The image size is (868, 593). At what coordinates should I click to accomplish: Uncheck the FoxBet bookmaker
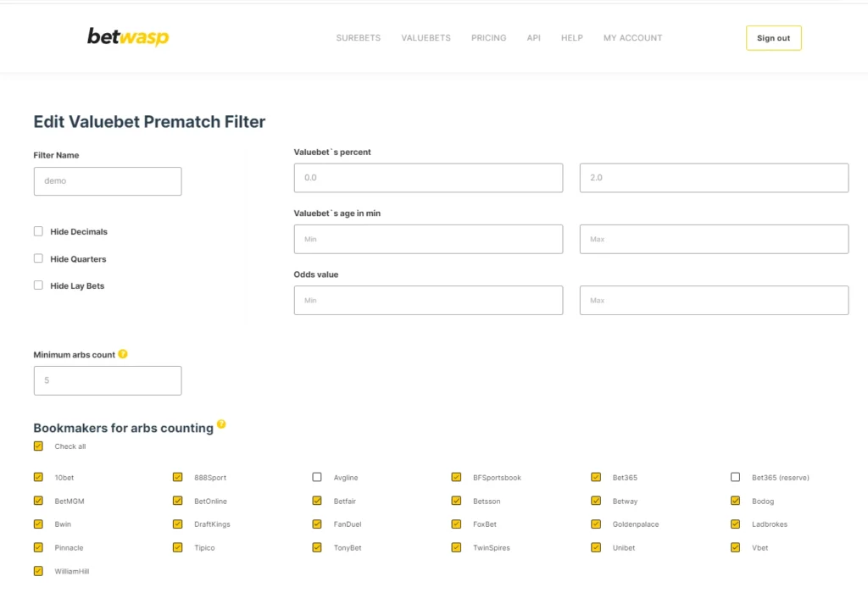pyautogui.click(x=456, y=524)
